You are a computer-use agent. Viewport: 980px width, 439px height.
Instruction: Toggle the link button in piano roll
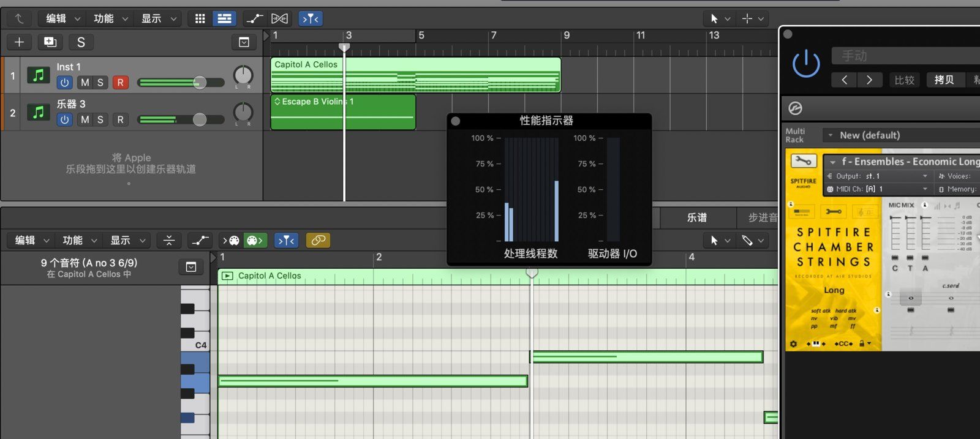[318, 240]
